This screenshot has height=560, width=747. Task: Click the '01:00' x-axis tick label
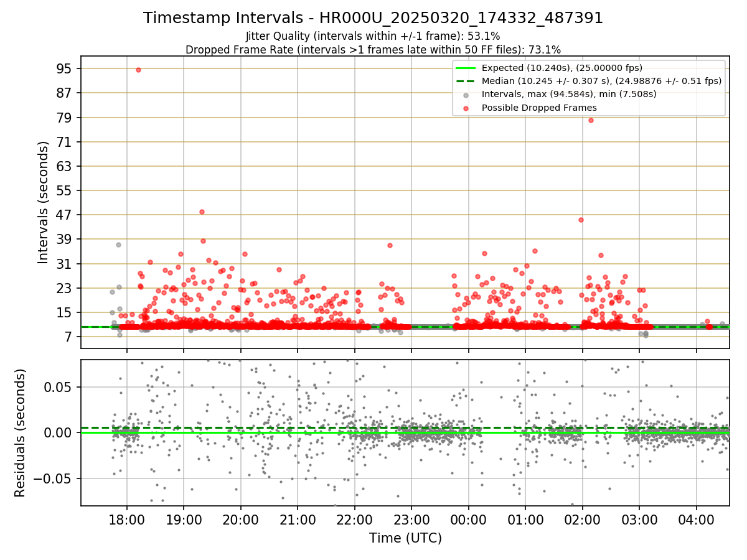[x=525, y=520]
